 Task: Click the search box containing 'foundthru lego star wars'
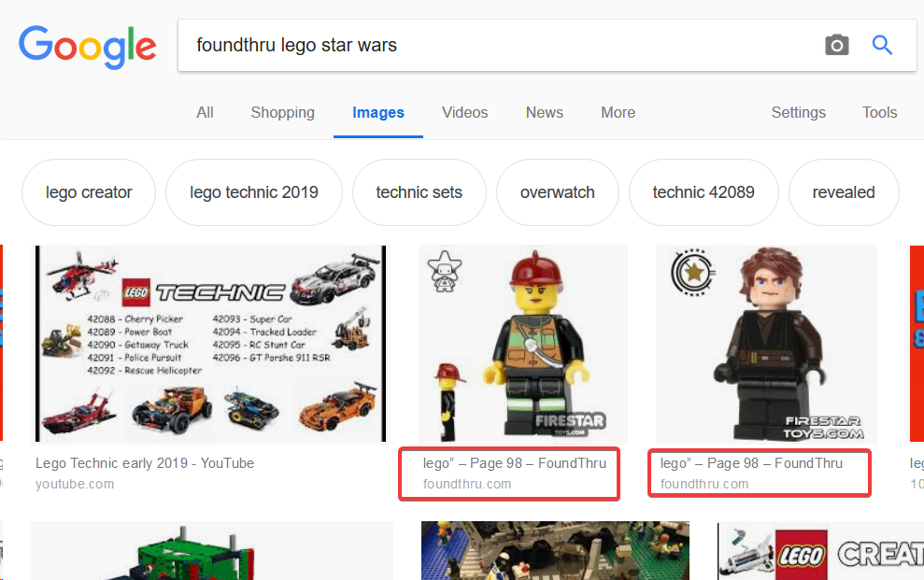pyautogui.click(x=547, y=46)
